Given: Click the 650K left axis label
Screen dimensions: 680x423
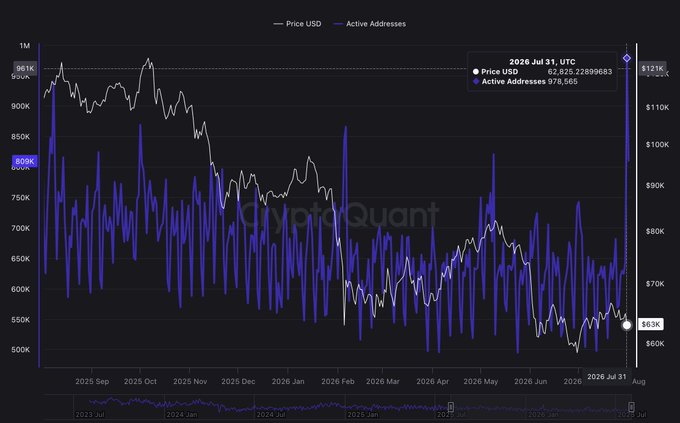Looking at the screenshot, I should coord(20,259).
